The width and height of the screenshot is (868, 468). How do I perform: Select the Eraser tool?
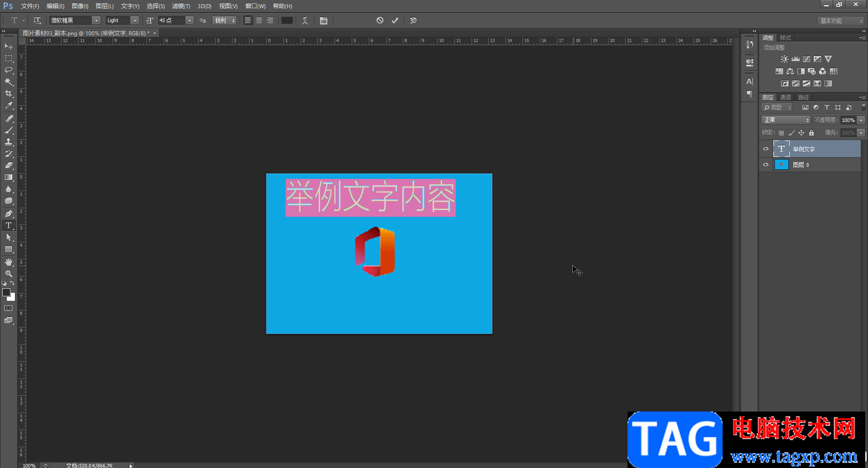[x=9, y=165]
